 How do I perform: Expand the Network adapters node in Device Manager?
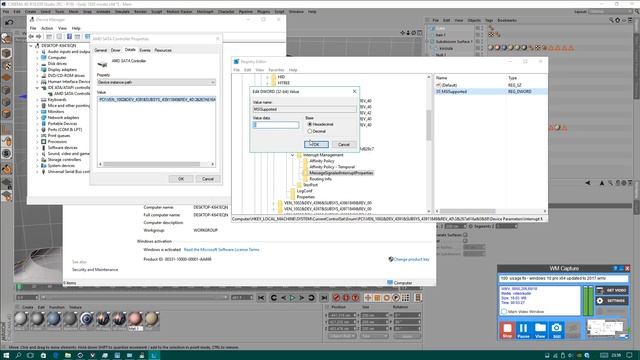click(x=37, y=118)
